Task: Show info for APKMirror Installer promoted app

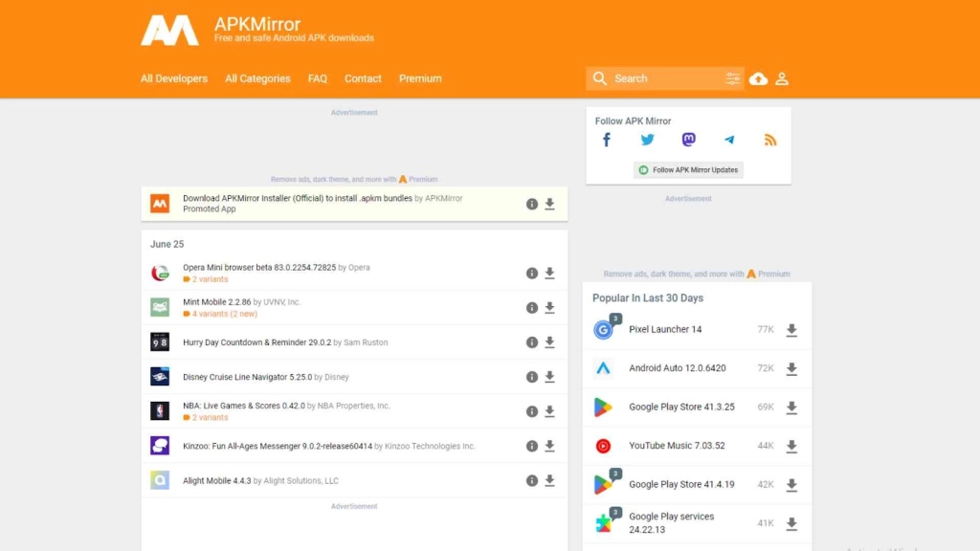Action: click(x=532, y=205)
